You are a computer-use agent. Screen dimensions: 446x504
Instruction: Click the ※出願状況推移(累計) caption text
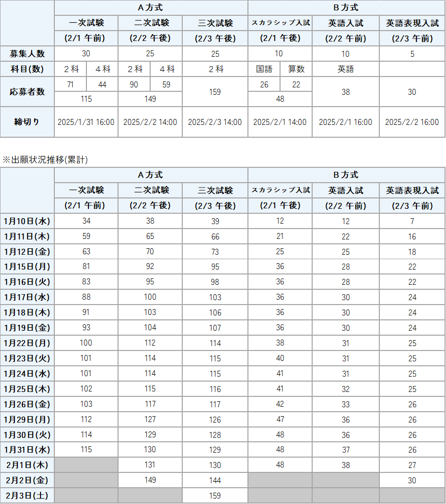pos(45,159)
